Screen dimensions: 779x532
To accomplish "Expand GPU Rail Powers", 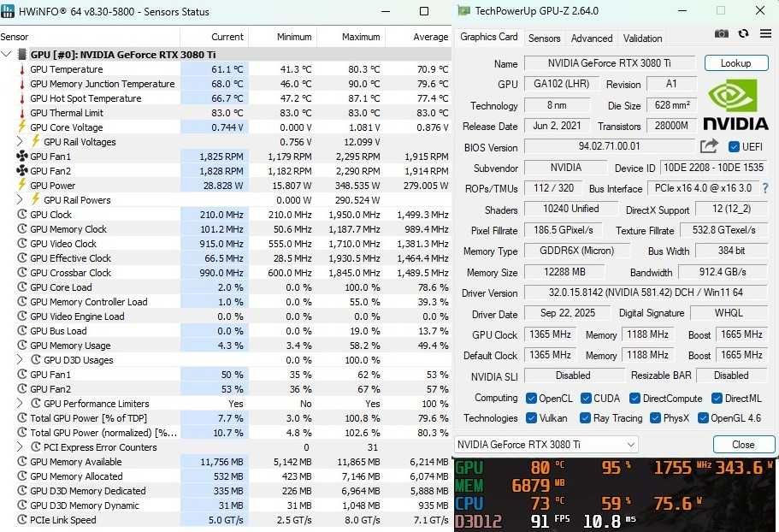I will [x=20, y=199].
